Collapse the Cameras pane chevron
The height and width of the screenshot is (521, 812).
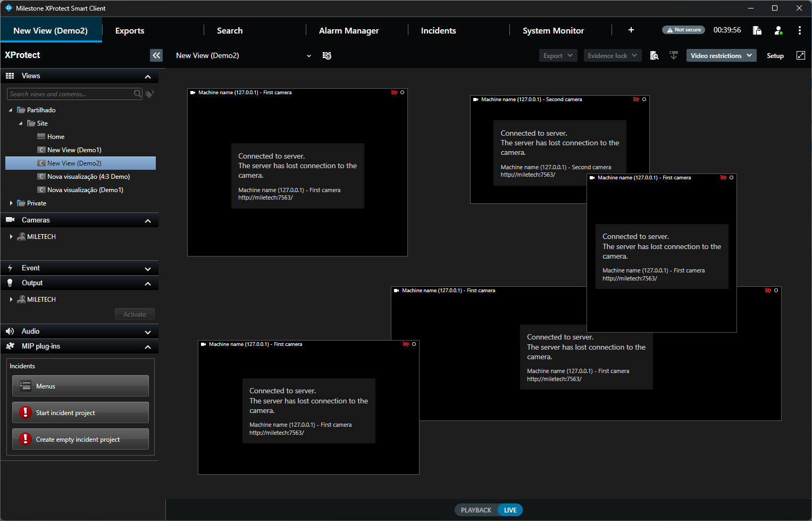(x=148, y=221)
